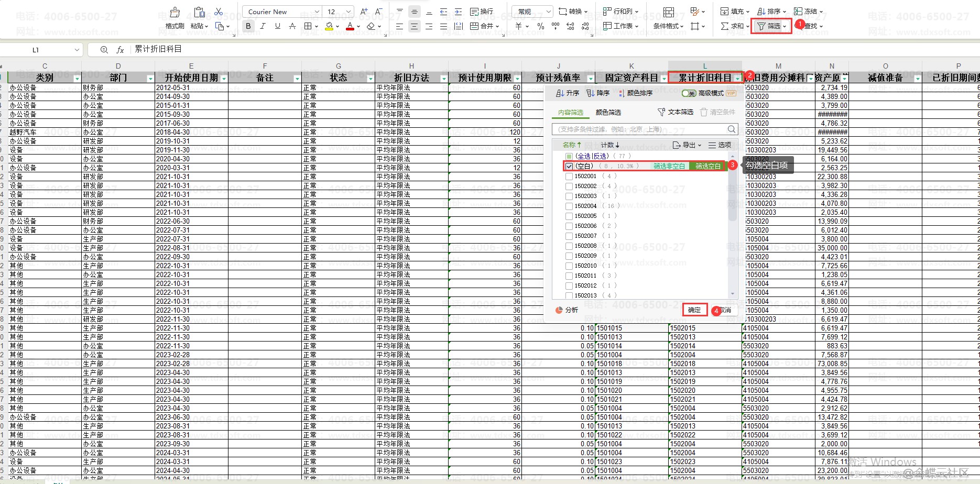980x484 pixels.
Task: Toggle the advanced mode (高级模式) switch
Action: [x=689, y=93]
